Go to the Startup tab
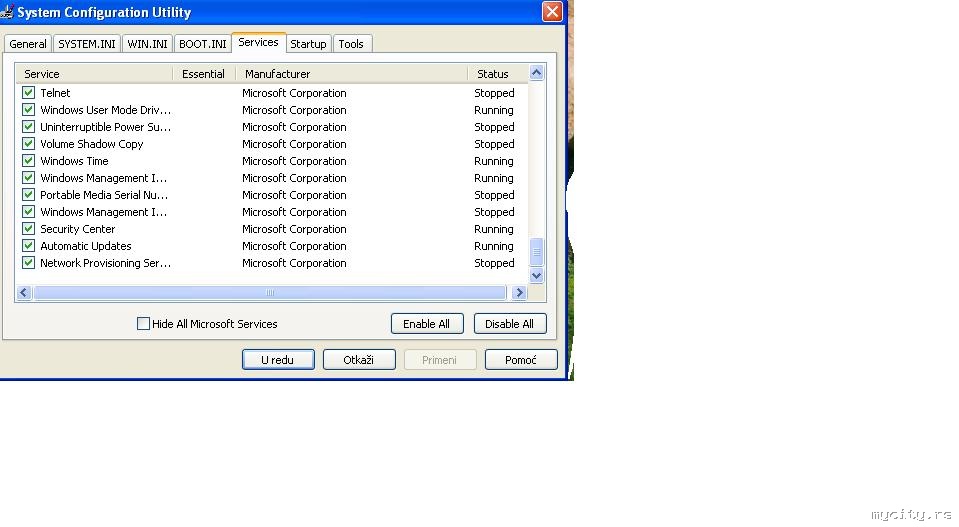Image resolution: width=959 pixels, height=527 pixels. pyautogui.click(x=308, y=44)
